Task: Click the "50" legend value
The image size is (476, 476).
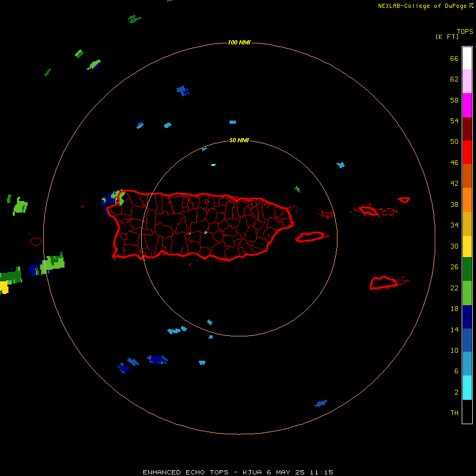Action: [454, 142]
